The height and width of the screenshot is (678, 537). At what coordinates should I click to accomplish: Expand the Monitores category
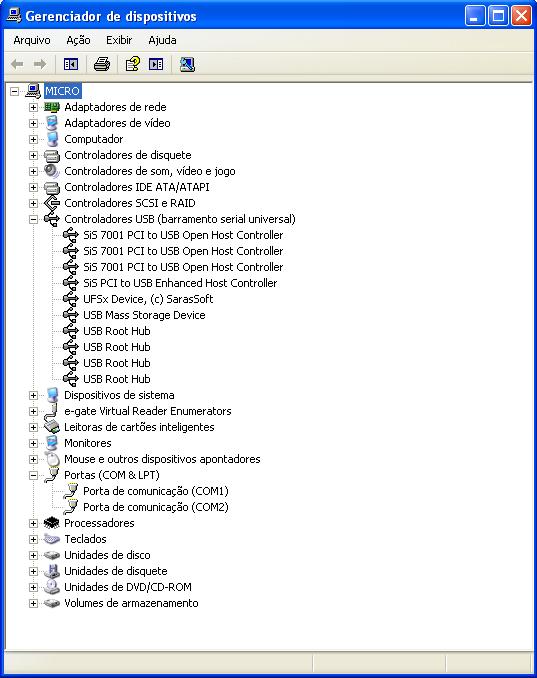[x=33, y=443]
